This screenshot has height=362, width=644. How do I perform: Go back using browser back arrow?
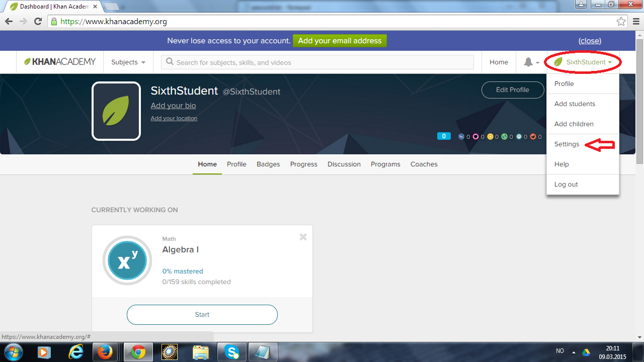click(x=9, y=22)
